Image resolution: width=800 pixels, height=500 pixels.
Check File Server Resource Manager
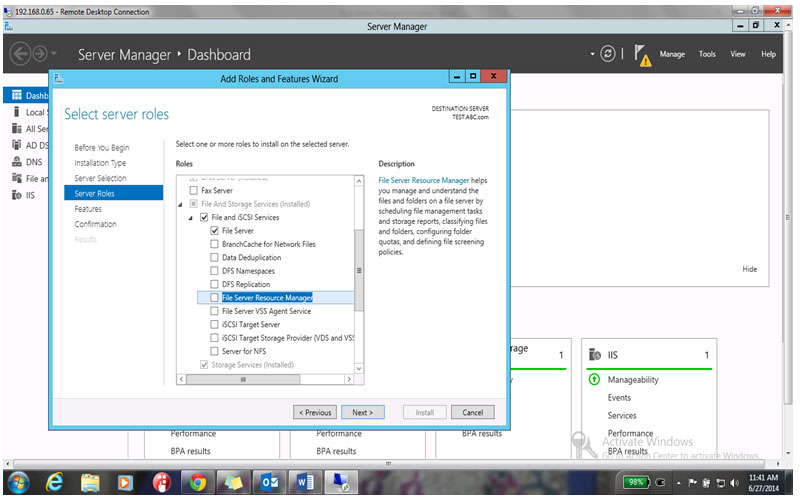[x=214, y=297]
